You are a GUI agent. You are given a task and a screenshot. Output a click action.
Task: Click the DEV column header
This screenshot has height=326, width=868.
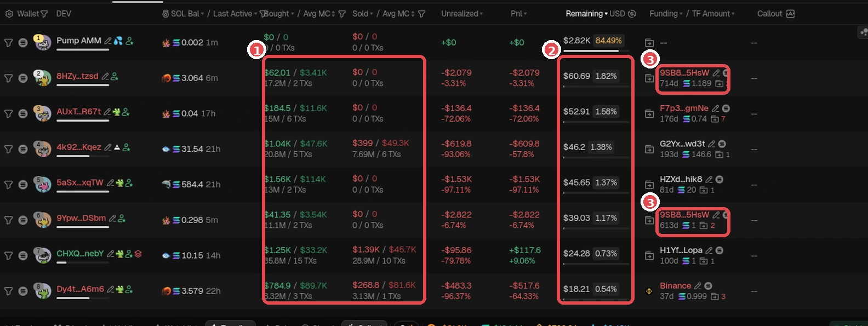tap(64, 14)
